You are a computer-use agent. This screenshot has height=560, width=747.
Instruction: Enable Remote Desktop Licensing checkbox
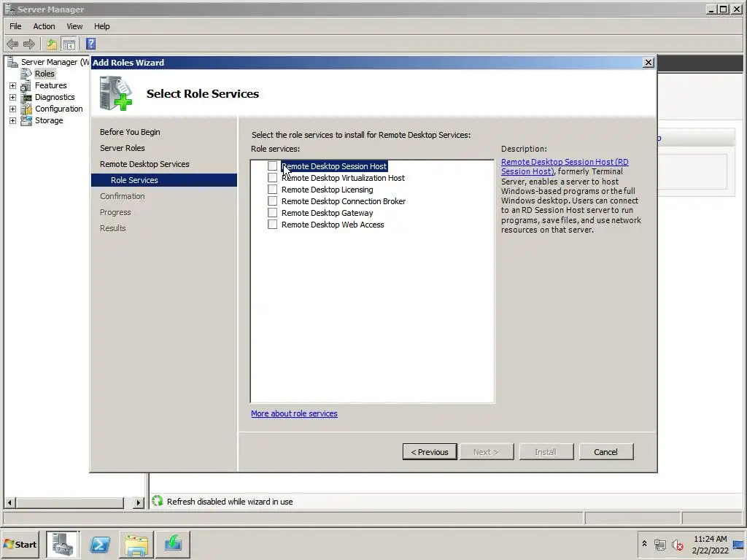[273, 189]
